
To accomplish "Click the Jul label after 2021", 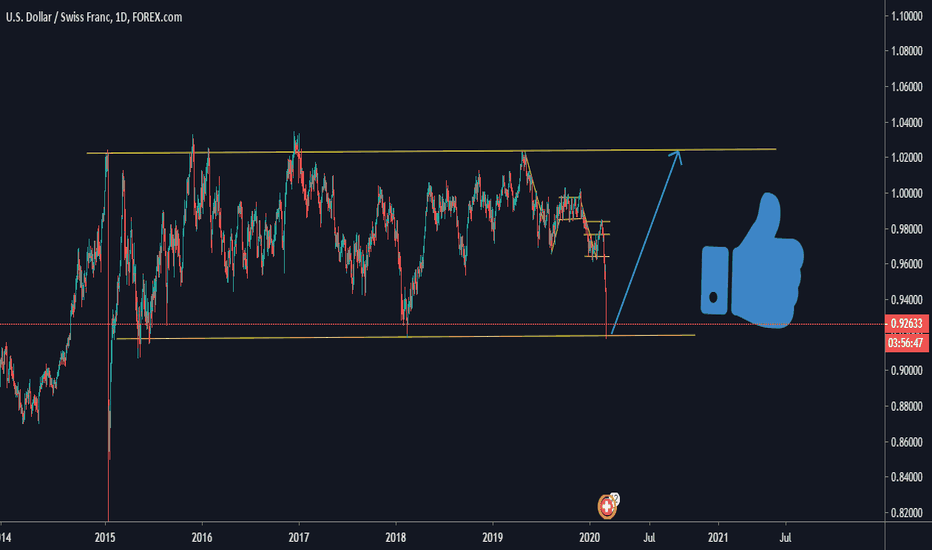I will [785, 538].
